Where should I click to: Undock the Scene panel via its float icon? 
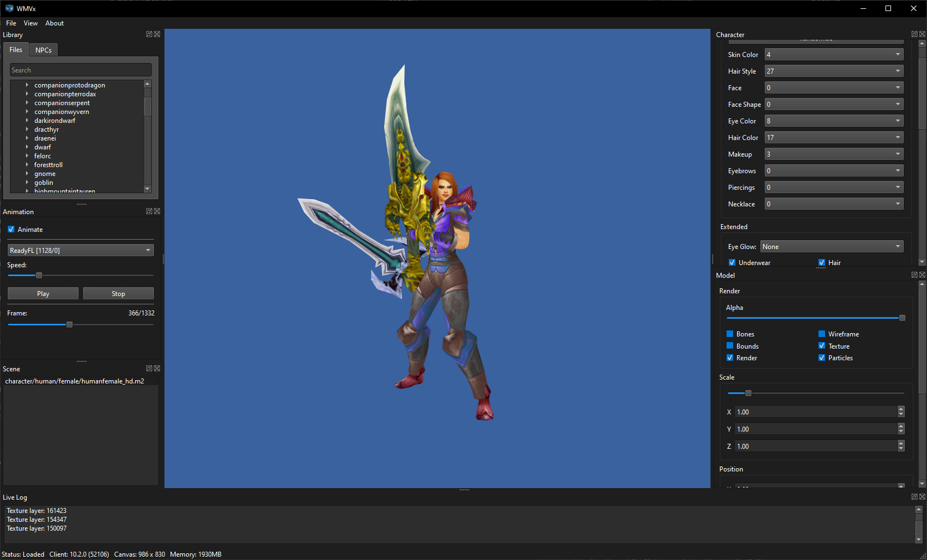coord(148,368)
